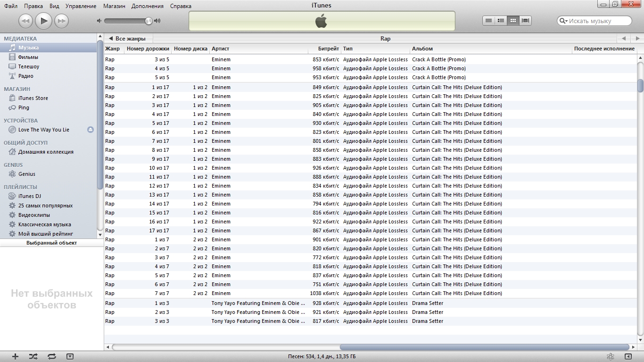Viewport: 644px width, 362px height.
Task: Create a new playlist with plus button
Action: click(x=15, y=357)
